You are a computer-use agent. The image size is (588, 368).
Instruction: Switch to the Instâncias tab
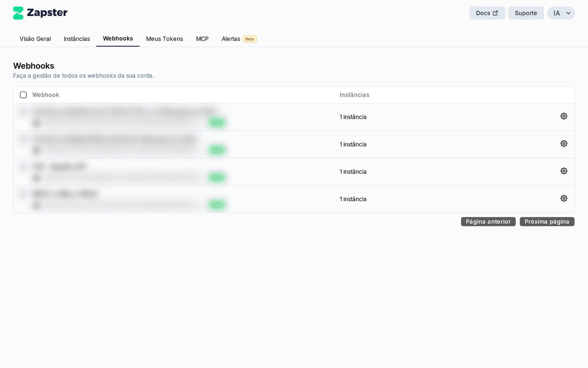pos(77,39)
